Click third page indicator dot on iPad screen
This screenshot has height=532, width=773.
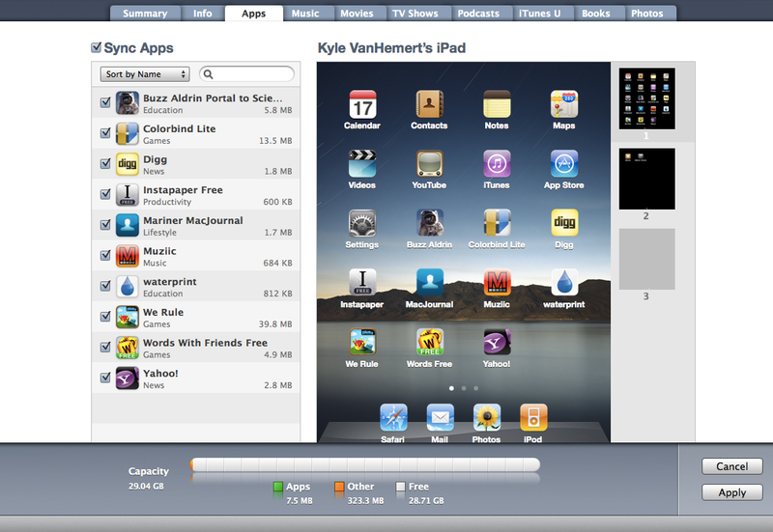point(475,388)
